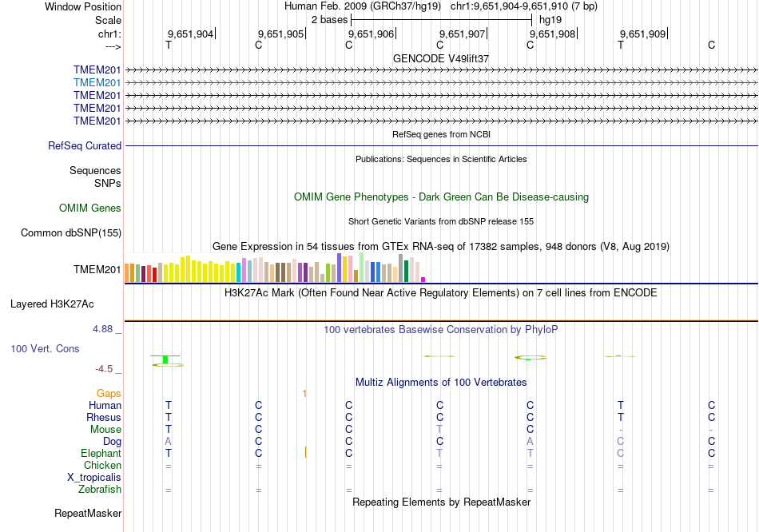The image size is (759, 532).
Task: Click the magenta last bar in GTEx chart
Action: (423, 280)
